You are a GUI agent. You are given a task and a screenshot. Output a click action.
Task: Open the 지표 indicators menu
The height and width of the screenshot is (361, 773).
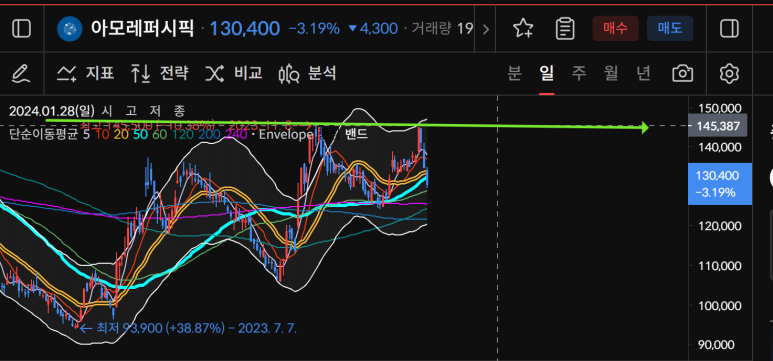[86, 73]
